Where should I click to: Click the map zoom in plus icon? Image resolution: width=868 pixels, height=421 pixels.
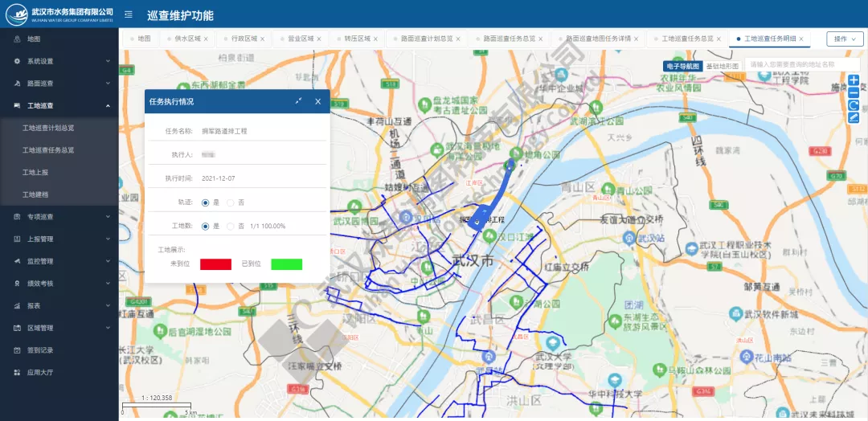pyautogui.click(x=854, y=80)
